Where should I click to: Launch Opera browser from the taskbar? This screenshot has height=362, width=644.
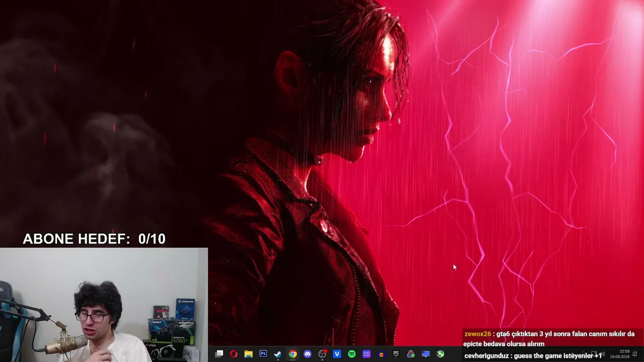click(233, 354)
